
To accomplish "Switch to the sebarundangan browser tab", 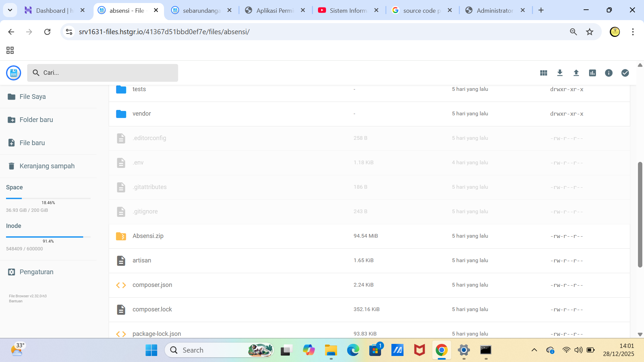I will click(x=201, y=10).
